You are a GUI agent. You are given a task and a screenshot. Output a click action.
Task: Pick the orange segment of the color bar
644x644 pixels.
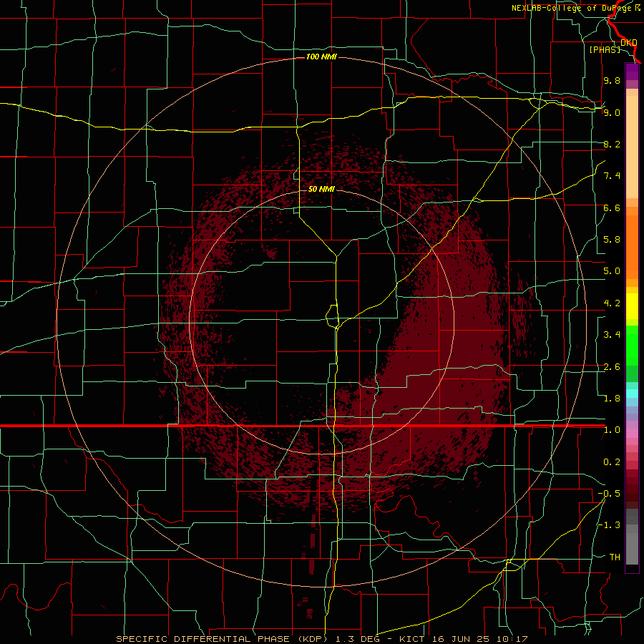(x=632, y=247)
